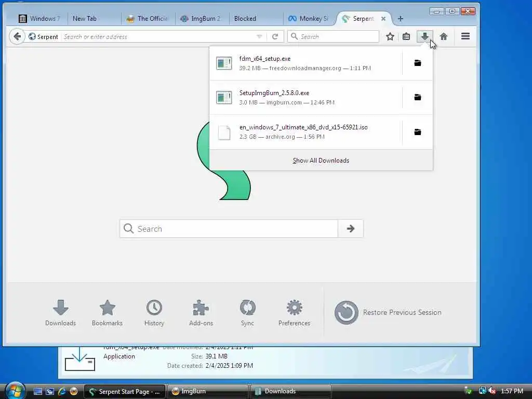Open Bookmarks from start page shortcuts
This screenshot has width=532, height=399.
107,313
